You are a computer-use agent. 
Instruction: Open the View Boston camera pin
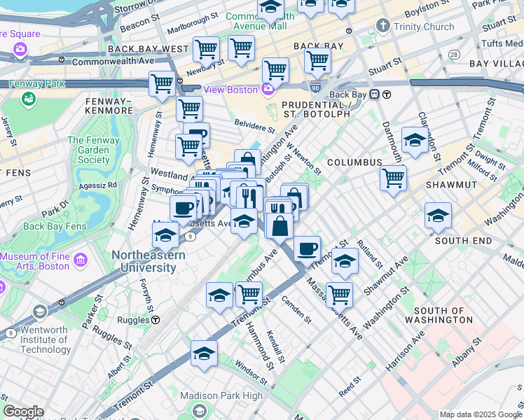pyautogui.click(x=268, y=90)
